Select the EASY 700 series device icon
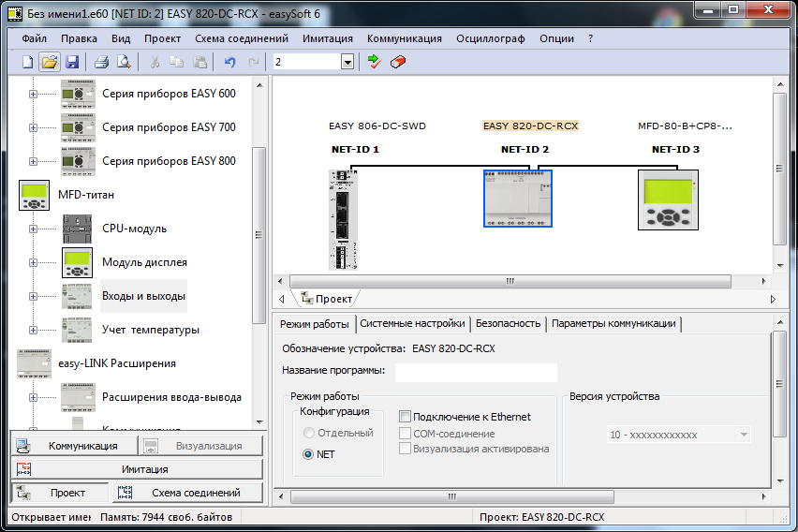This screenshot has width=798, height=532. [78, 127]
